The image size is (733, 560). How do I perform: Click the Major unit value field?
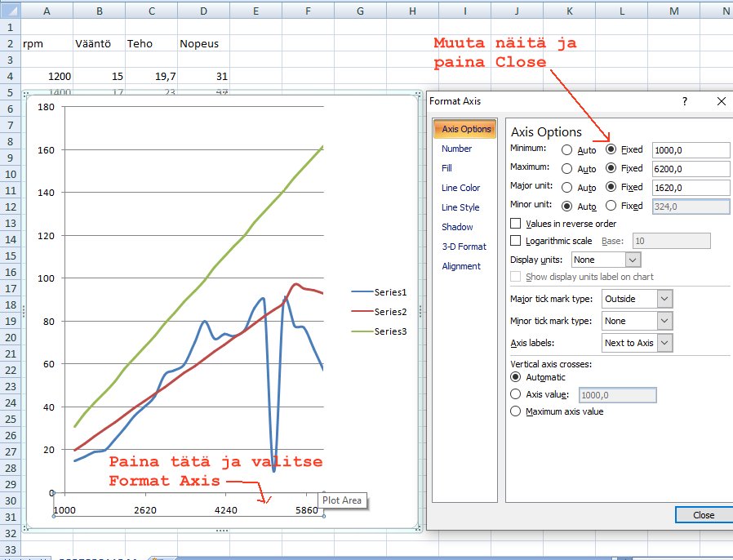pos(691,187)
